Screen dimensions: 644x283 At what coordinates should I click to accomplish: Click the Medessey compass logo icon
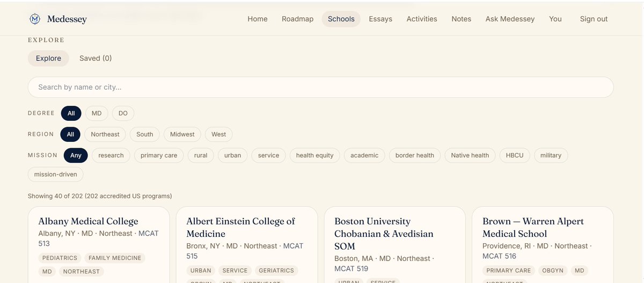pos(35,19)
